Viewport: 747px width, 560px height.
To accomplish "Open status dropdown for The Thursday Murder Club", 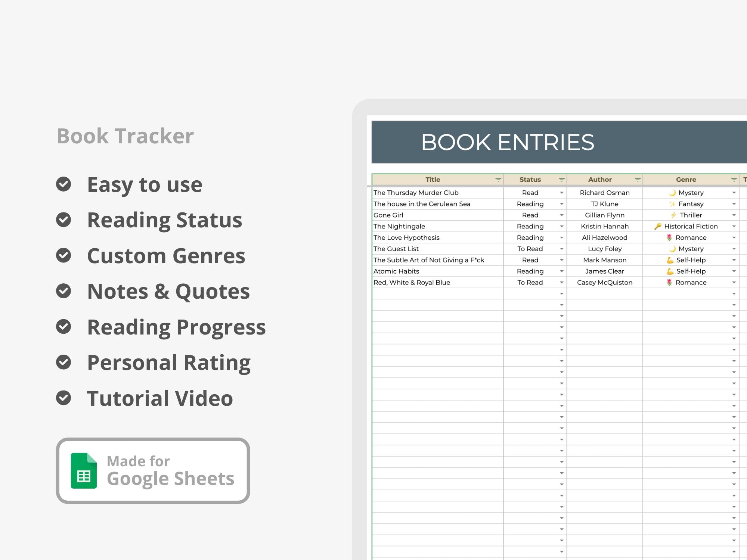I will (561, 193).
